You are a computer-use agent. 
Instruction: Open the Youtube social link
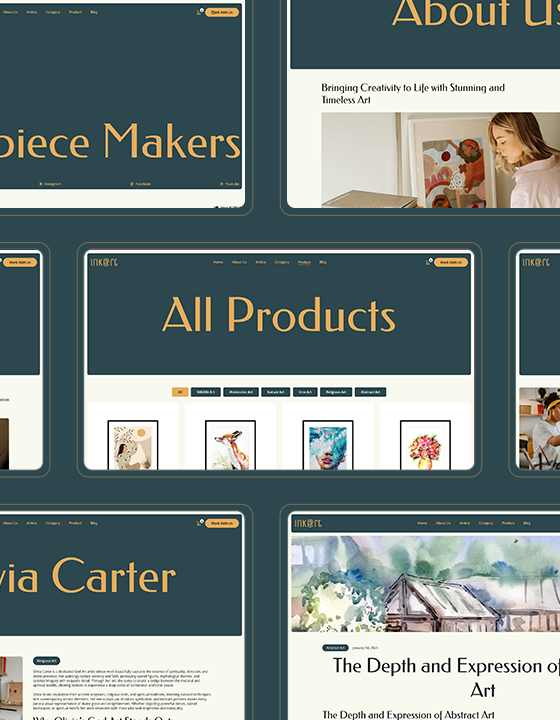230,184
